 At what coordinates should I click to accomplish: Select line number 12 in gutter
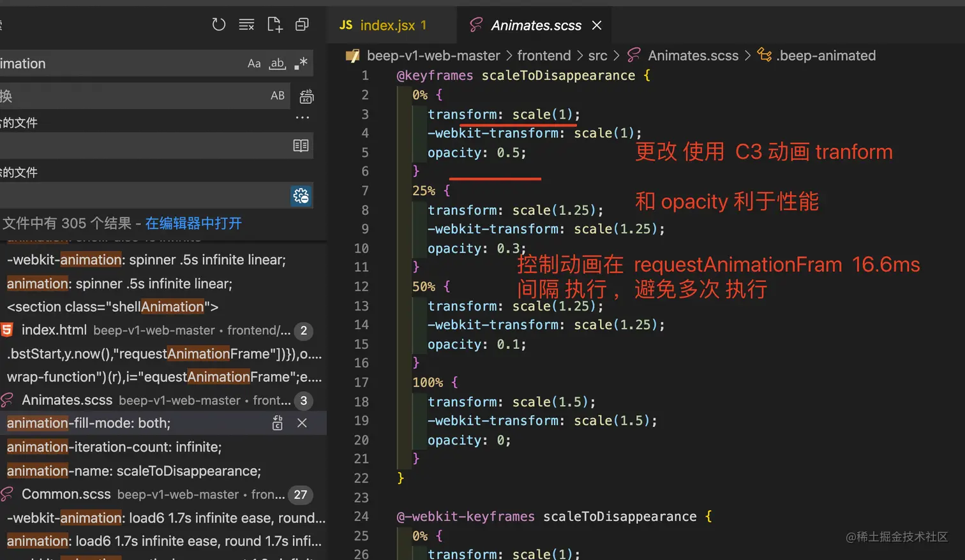361,286
